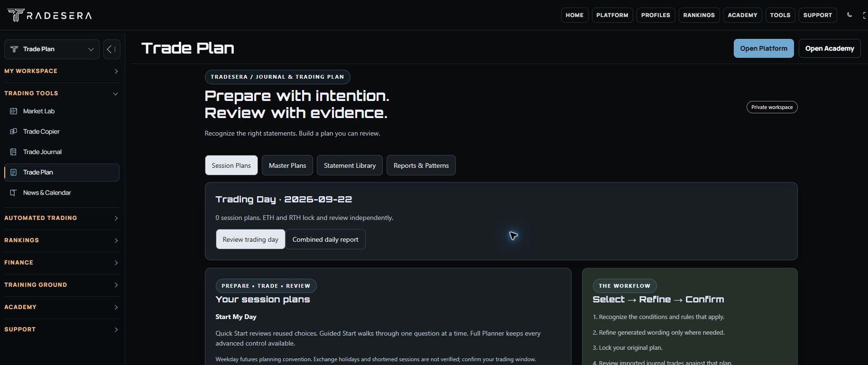Click The Workflow label pill
The height and width of the screenshot is (365, 868).
coord(625,286)
